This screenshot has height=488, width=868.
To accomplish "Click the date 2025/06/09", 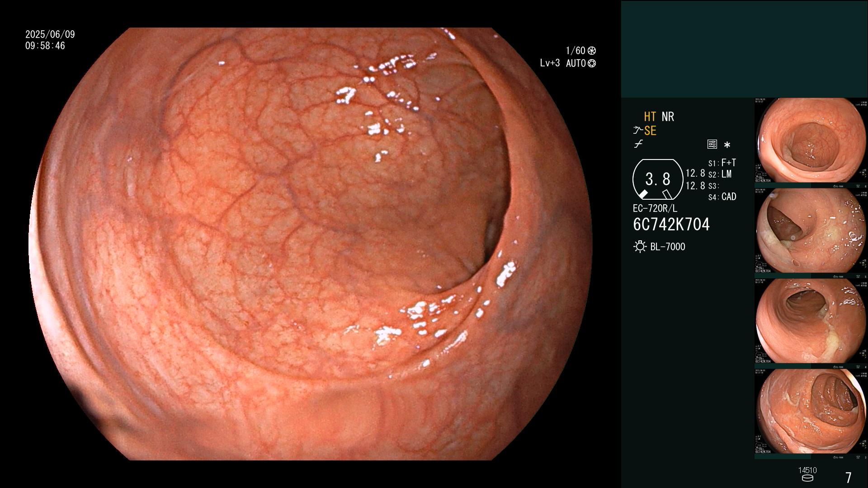I will 50,34.
